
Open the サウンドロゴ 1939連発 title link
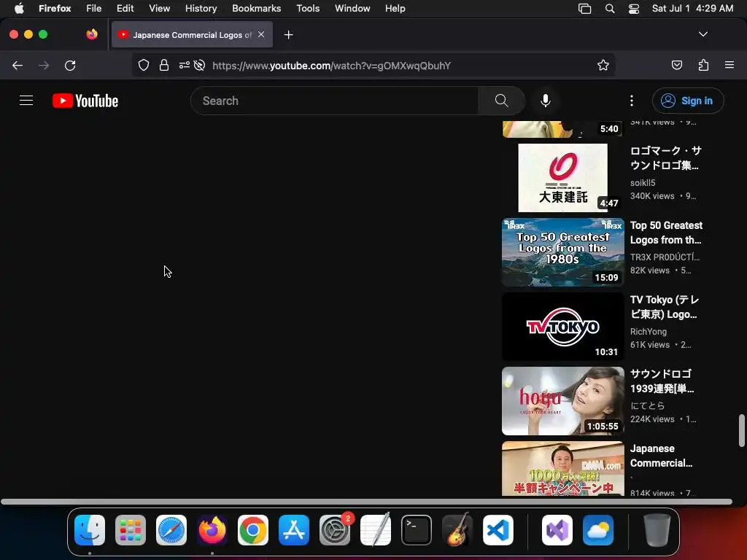tap(662, 381)
